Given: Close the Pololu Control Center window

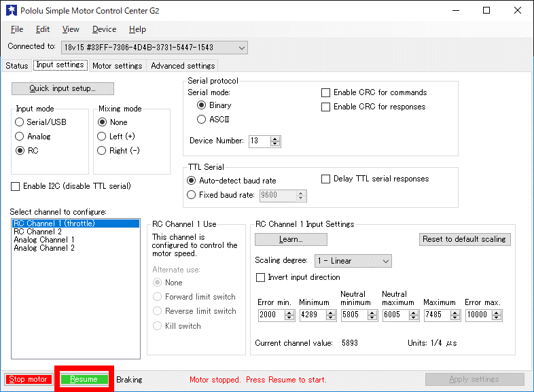Looking at the screenshot, I should coord(518,11).
